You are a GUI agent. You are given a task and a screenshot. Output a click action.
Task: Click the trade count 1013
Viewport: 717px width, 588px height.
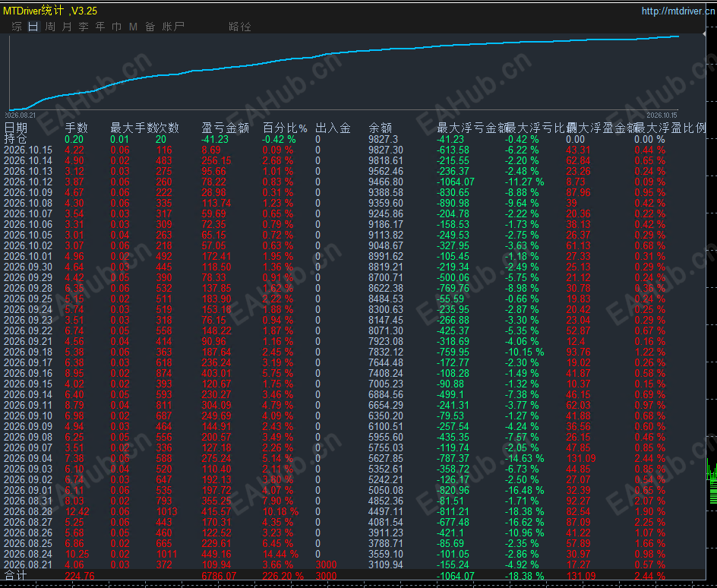point(166,511)
